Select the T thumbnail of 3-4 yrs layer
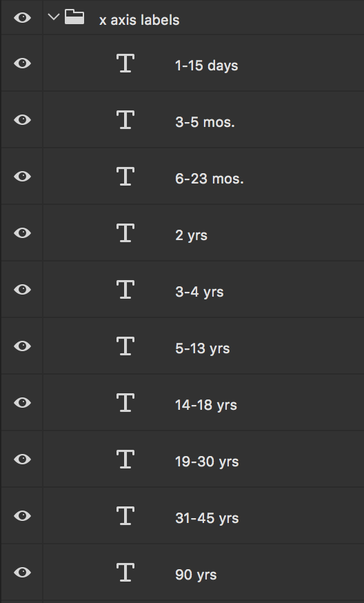 (x=125, y=289)
